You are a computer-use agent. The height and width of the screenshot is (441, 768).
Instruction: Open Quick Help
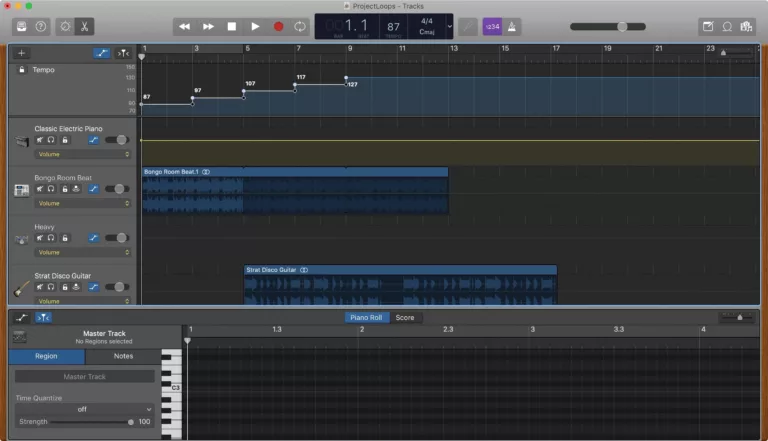(41, 26)
